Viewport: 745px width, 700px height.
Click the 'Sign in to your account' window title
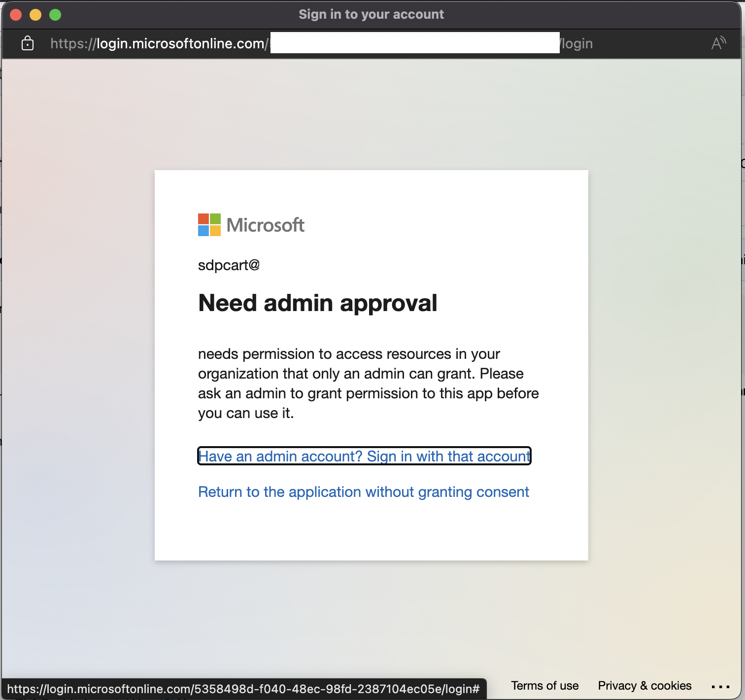click(x=371, y=14)
